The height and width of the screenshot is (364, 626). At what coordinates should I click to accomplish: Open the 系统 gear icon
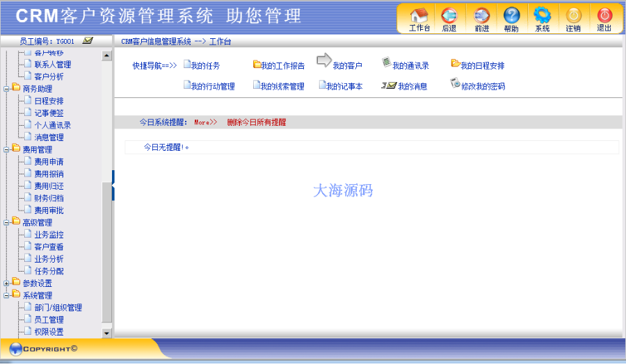(542, 15)
